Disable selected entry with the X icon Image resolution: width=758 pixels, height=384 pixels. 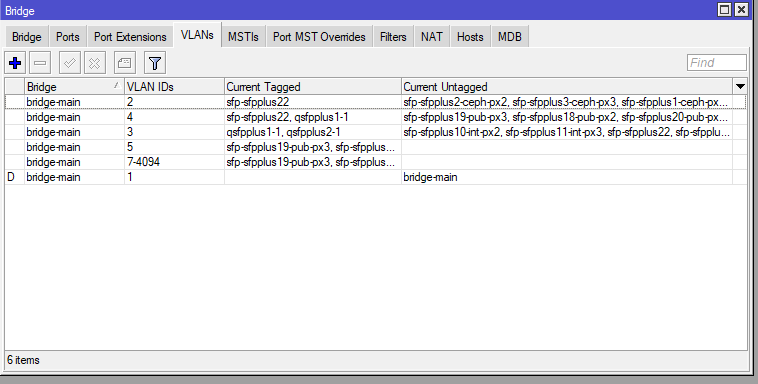95,63
